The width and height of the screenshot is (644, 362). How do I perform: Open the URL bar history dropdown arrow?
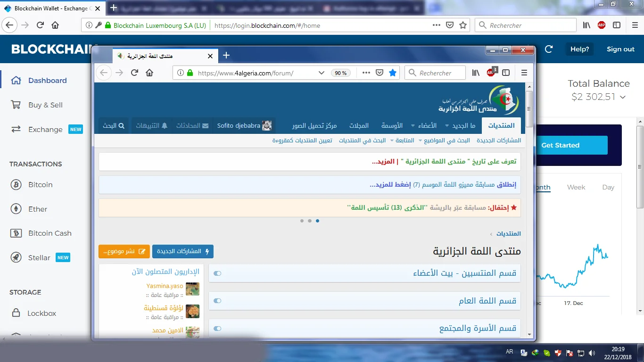coord(322,73)
